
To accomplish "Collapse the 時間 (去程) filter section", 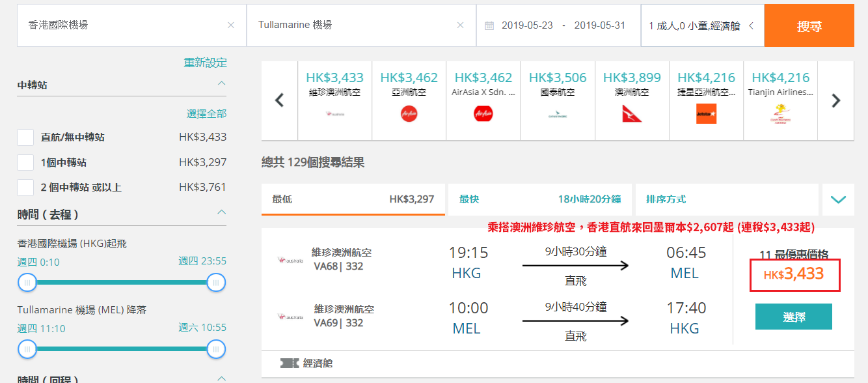I will point(221,212).
